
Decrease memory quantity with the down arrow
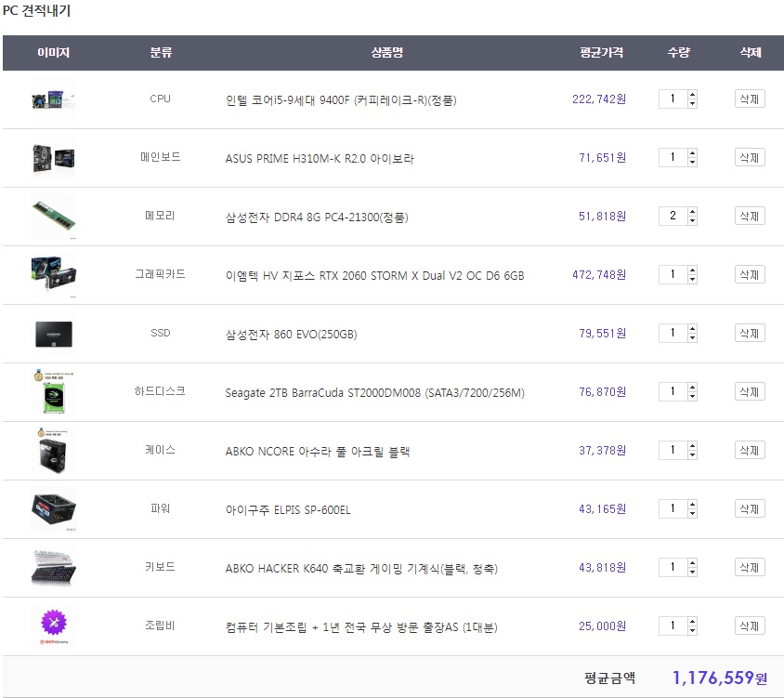(692, 221)
